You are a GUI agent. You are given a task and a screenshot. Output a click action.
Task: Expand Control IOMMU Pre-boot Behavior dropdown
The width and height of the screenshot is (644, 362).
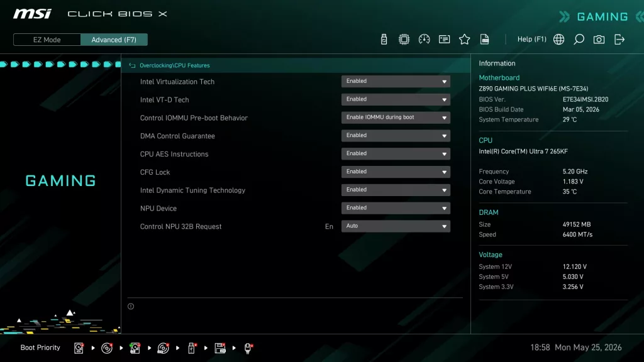click(396, 118)
